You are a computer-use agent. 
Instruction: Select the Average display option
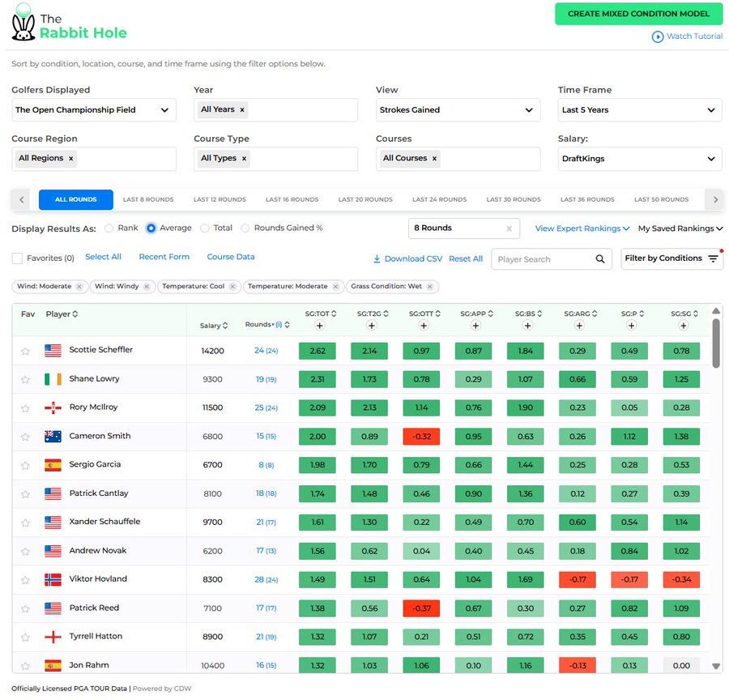click(x=151, y=228)
